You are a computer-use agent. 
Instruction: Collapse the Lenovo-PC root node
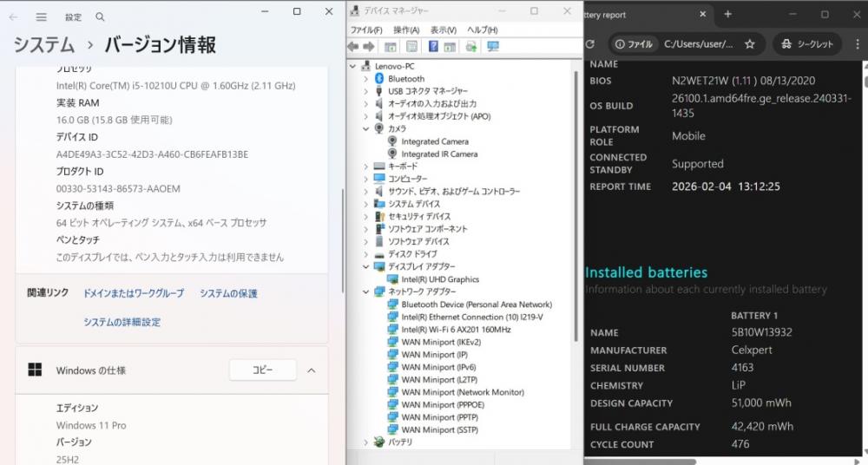tap(353, 67)
